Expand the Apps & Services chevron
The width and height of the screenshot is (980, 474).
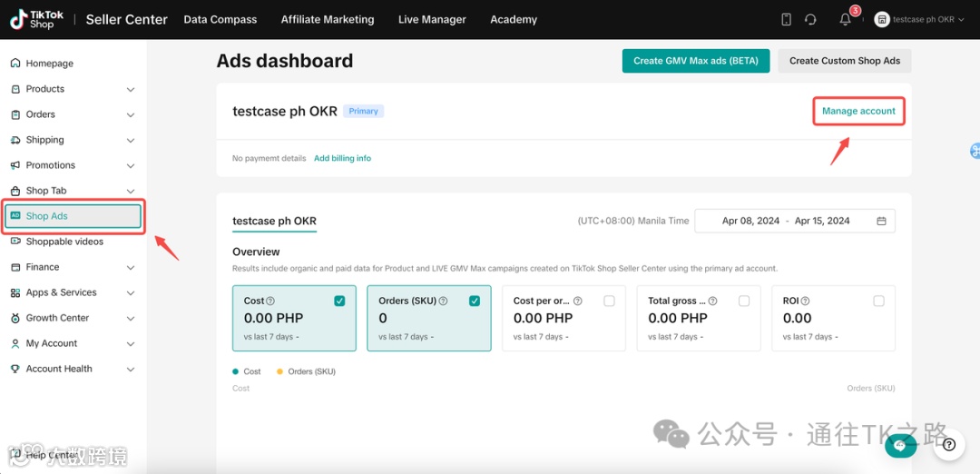tap(131, 293)
